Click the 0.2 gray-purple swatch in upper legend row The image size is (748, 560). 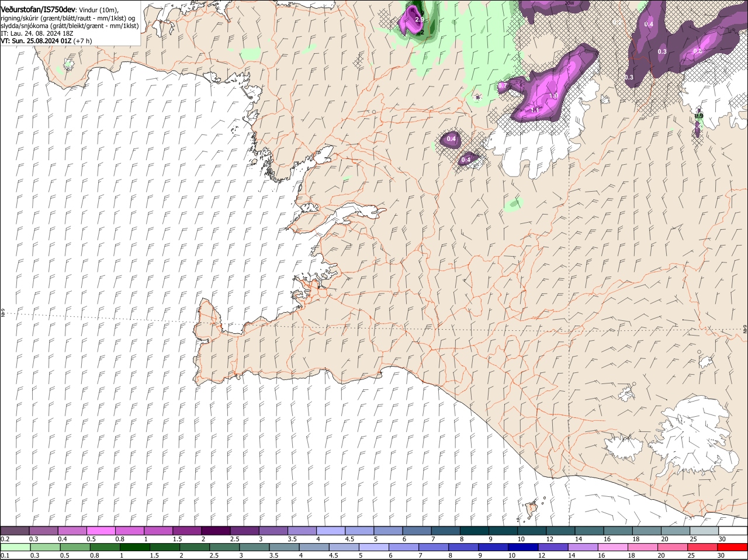15,530
